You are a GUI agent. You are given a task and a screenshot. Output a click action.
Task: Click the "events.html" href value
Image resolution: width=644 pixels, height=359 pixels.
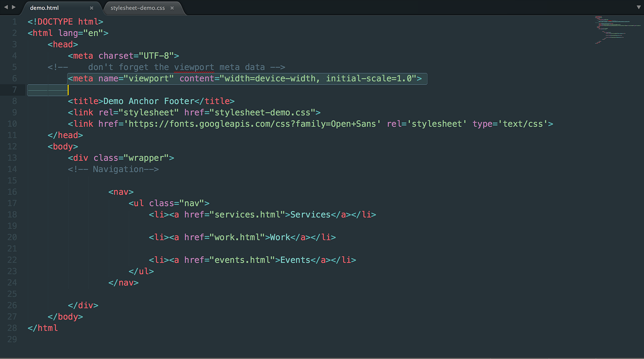click(x=242, y=260)
